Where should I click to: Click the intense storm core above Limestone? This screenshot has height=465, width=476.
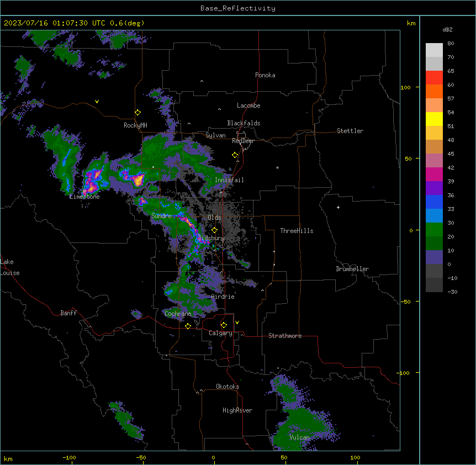click(92, 181)
